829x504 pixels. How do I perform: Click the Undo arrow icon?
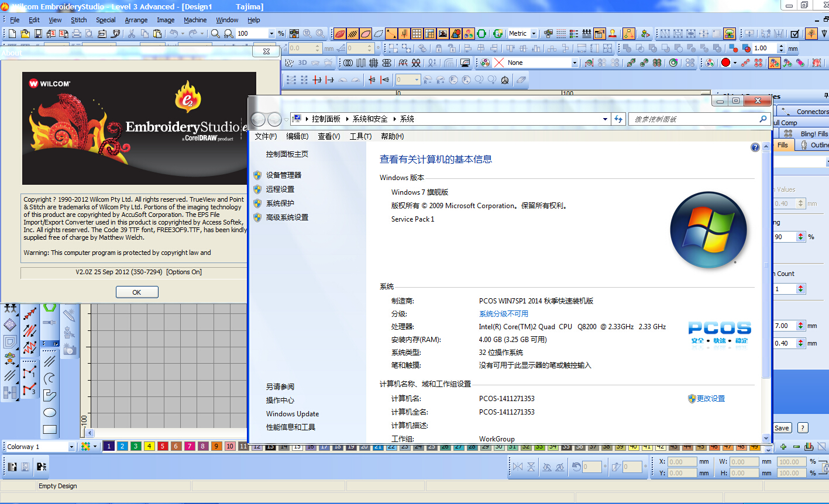pos(173,33)
